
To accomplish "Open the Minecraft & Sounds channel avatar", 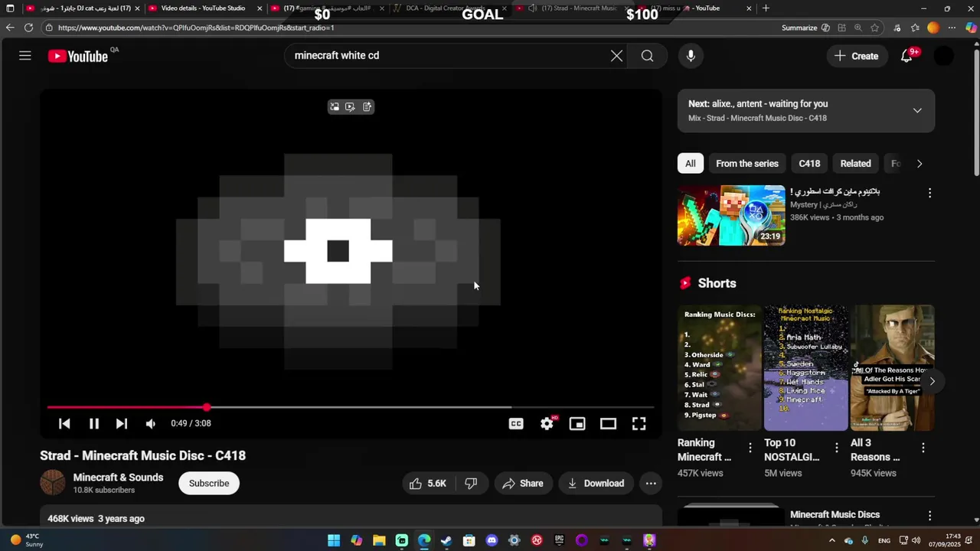I will [x=53, y=483].
